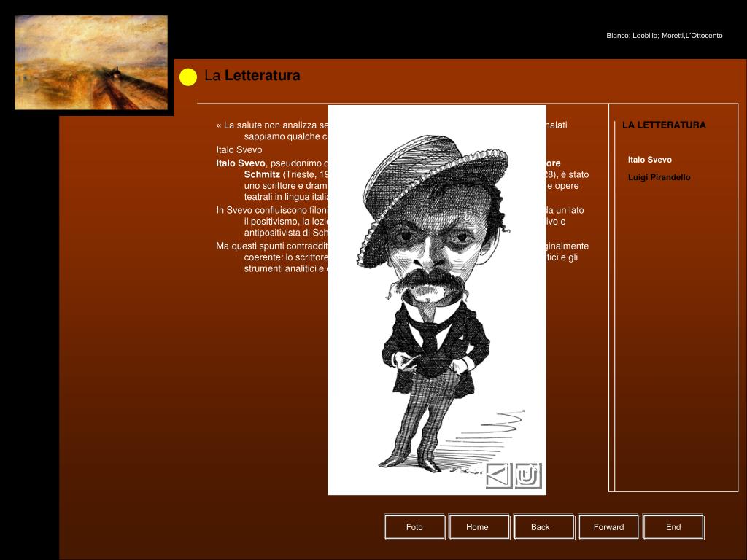This screenshot has height=560, width=747.
Task: Click the bold word Schmitz
Action: point(262,174)
